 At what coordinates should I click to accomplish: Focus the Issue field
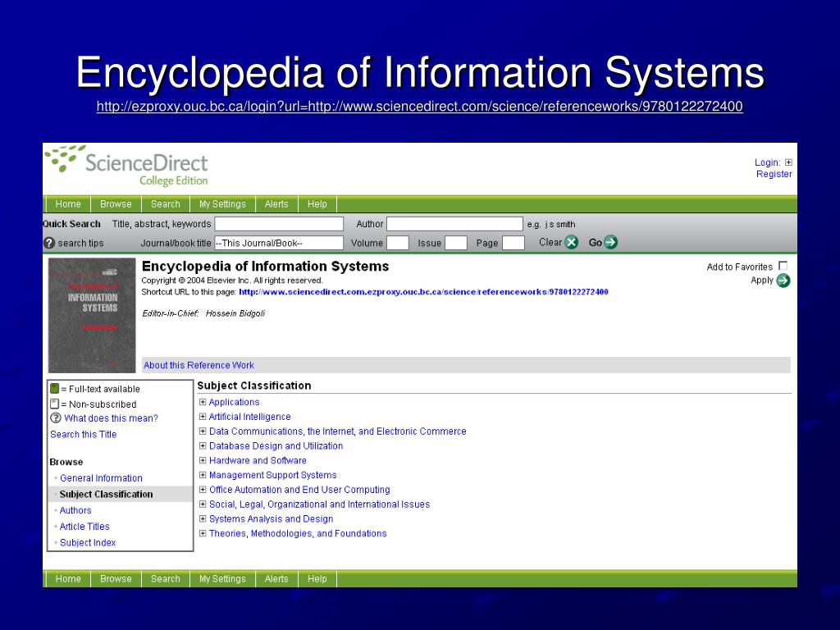pyautogui.click(x=456, y=243)
